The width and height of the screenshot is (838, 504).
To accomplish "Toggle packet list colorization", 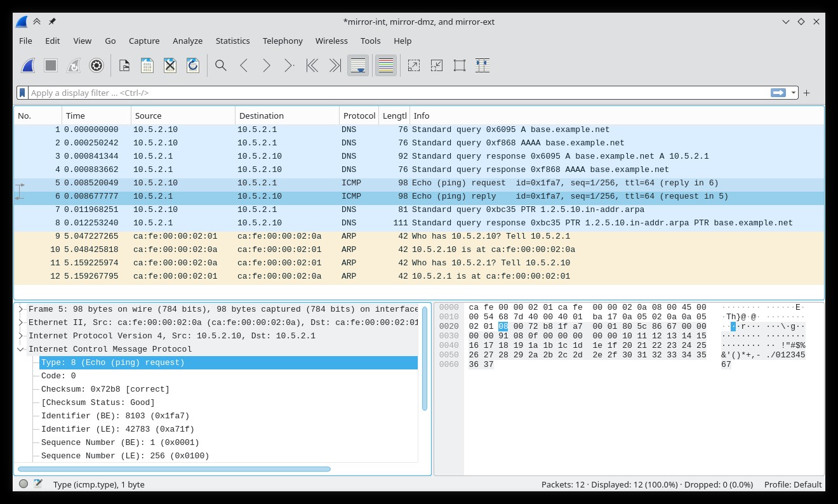I will click(386, 65).
